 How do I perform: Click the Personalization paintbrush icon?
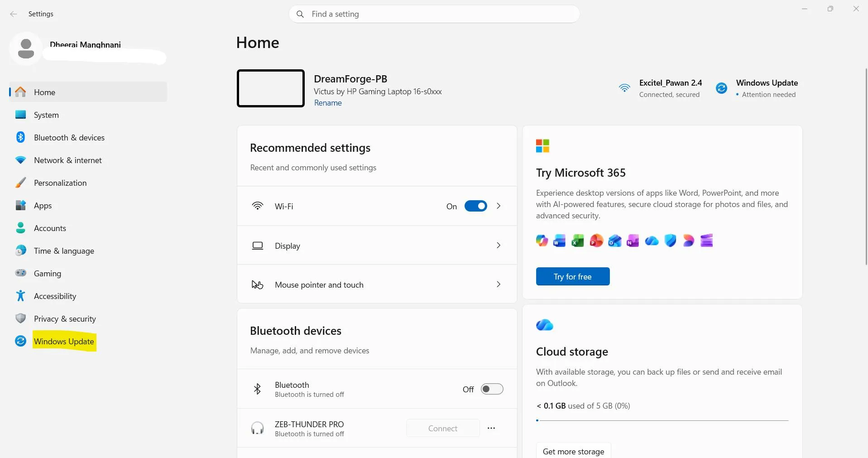[x=20, y=183]
